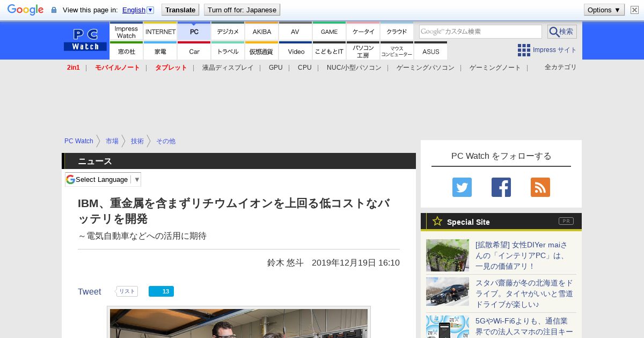Open the article photo below Tweet
Image resolution: width=644 pixels, height=338 pixels.
pyautogui.click(x=239, y=323)
